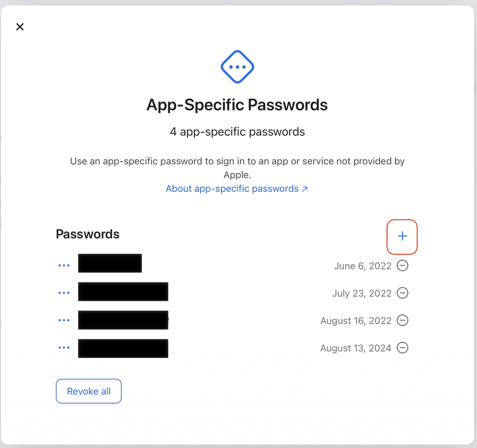Click the June 6, 2022 date label
The image size is (477, 448).
coord(362,265)
